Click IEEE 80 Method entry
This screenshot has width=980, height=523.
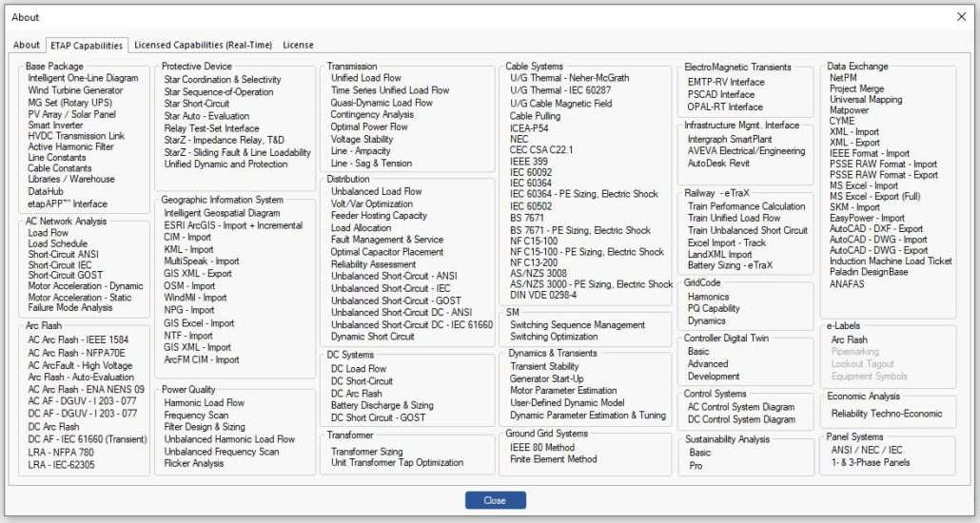[x=542, y=448]
